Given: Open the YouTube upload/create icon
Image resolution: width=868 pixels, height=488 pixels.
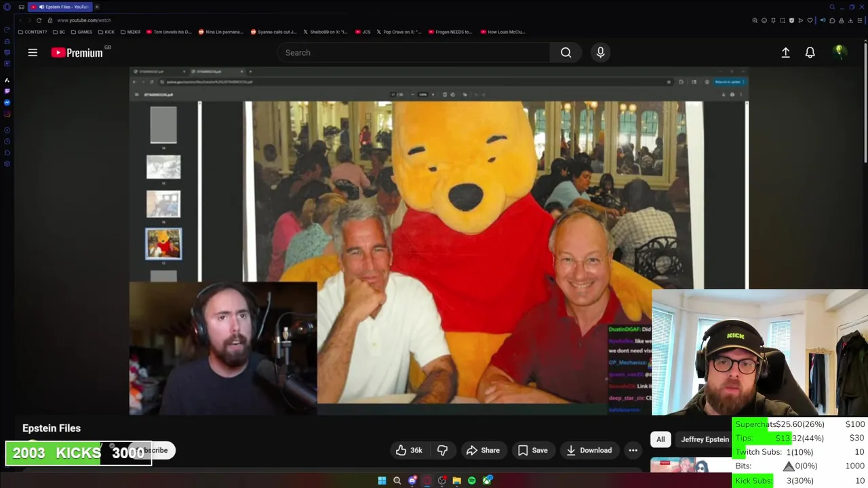Looking at the screenshot, I should [x=785, y=52].
